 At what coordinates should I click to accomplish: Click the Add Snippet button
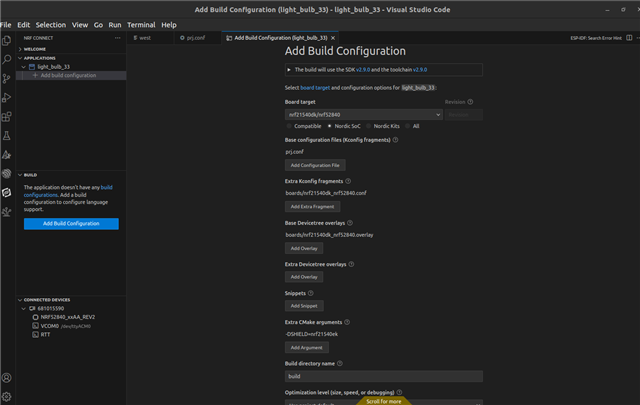tap(304, 306)
